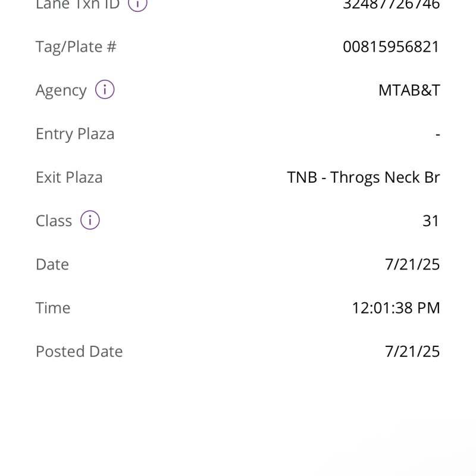Click the Agency label text
476x476 pixels.
point(61,90)
